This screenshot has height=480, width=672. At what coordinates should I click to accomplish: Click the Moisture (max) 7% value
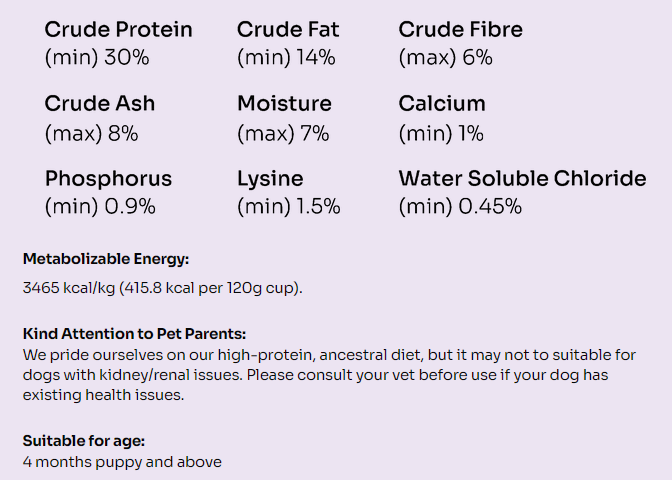[283, 132]
